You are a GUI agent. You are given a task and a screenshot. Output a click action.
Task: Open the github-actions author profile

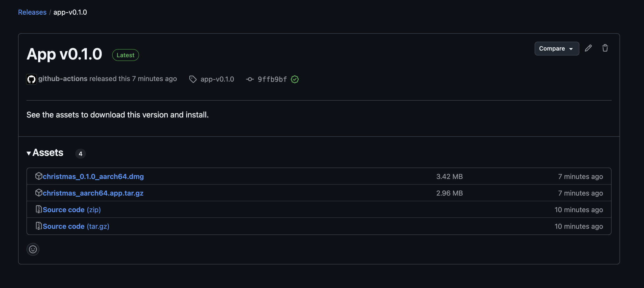(63, 79)
